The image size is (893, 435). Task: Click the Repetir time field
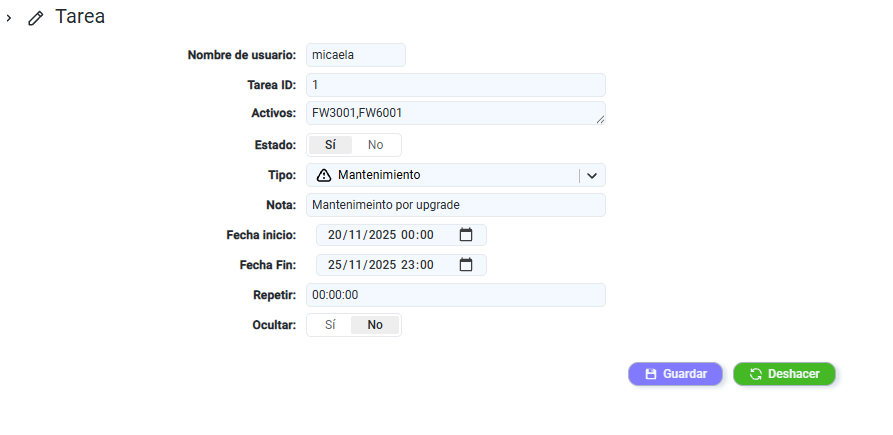coord(456,295)
